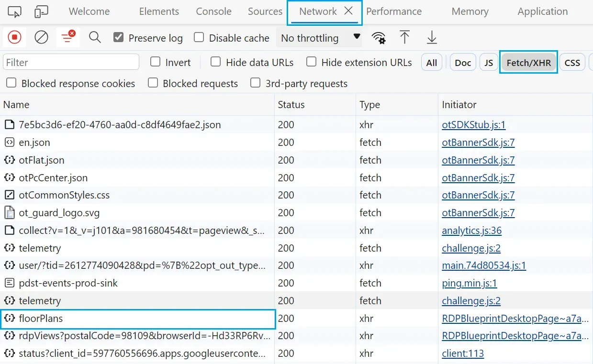Open network conditions settings

[x=379, y=37]
